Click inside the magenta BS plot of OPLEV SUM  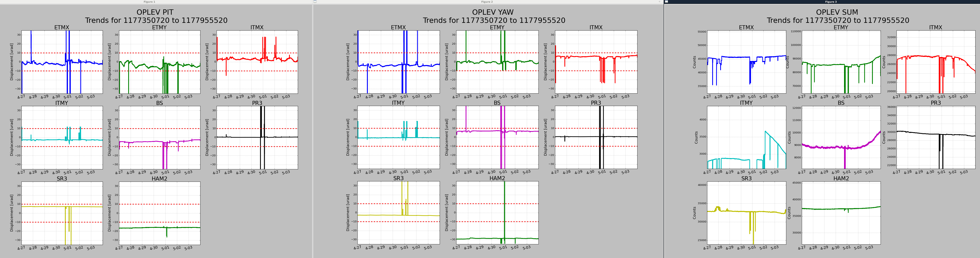tap(841, 138)
